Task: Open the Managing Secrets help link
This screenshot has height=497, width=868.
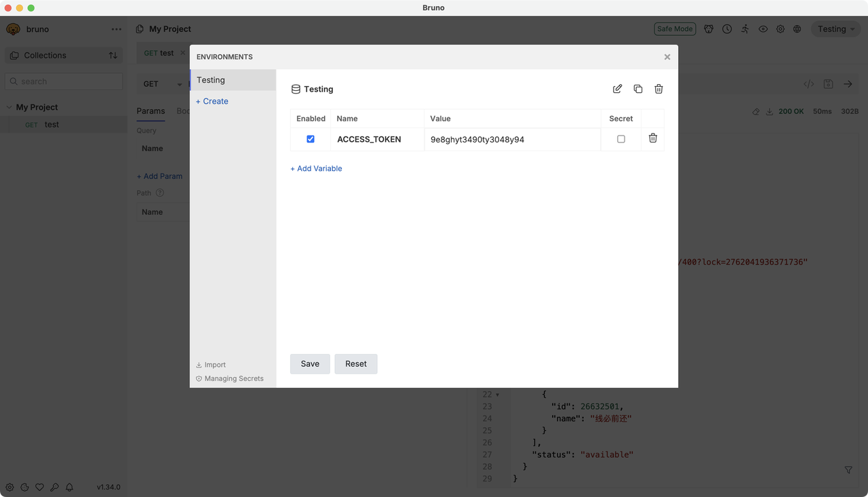Action: coord(230,378)
